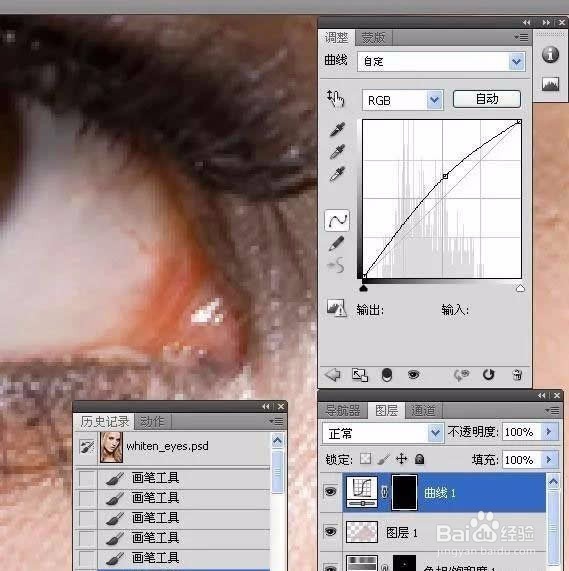Click layer link icon on 曲线 1

385,492
